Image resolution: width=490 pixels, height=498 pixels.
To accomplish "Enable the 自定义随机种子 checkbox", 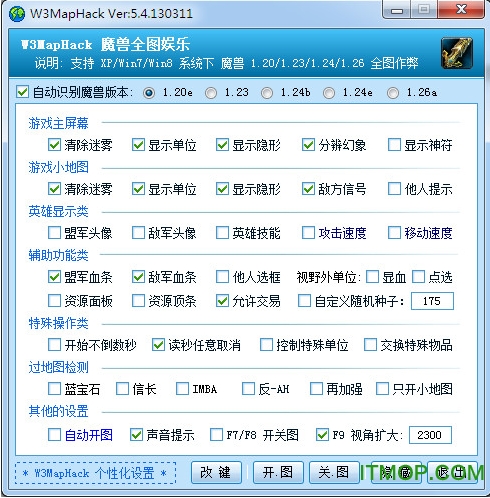I will [x=304, y=301].
